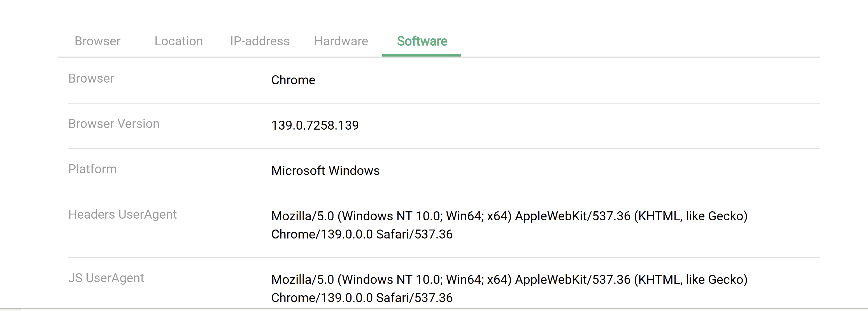
Task: Click the Microsoft Windows platform value
Action: 325,171
